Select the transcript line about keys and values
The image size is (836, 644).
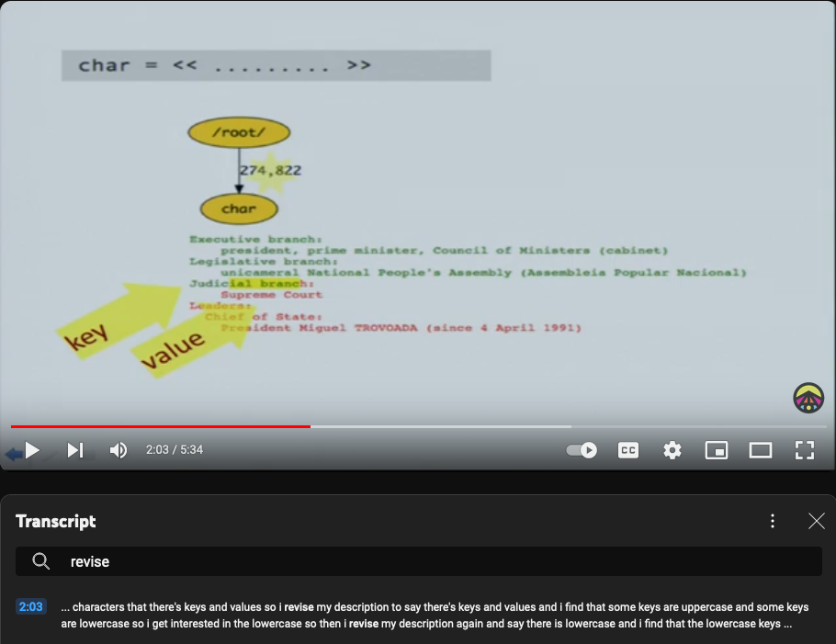pyautogui.click(x=435, y=616)
